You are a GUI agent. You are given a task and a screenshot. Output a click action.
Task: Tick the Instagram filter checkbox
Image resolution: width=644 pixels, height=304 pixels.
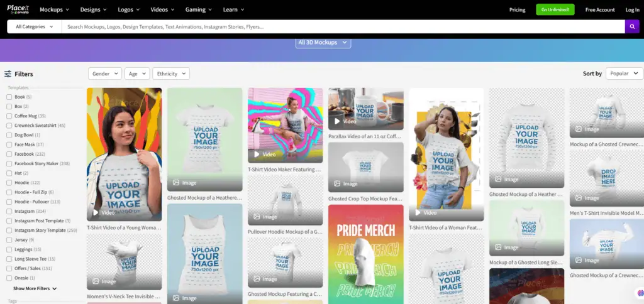(x=9, y=212)
